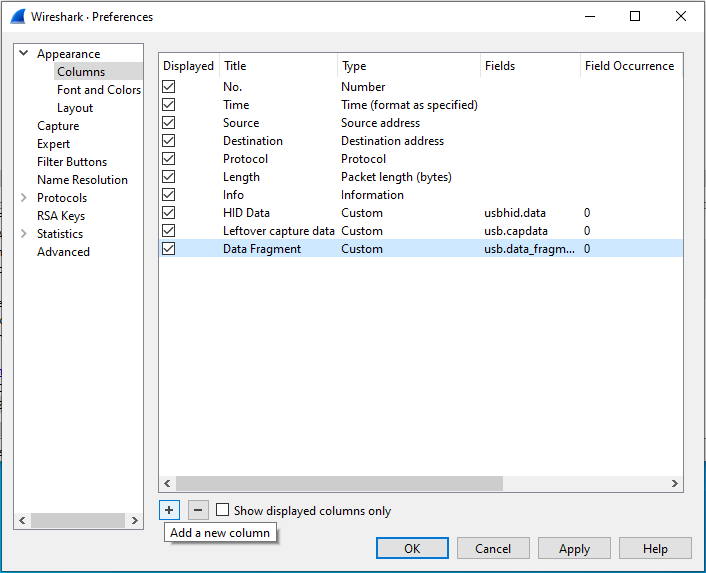706x573 pixels.
Task: Click the Information type cell
Action: click(372, 194)
